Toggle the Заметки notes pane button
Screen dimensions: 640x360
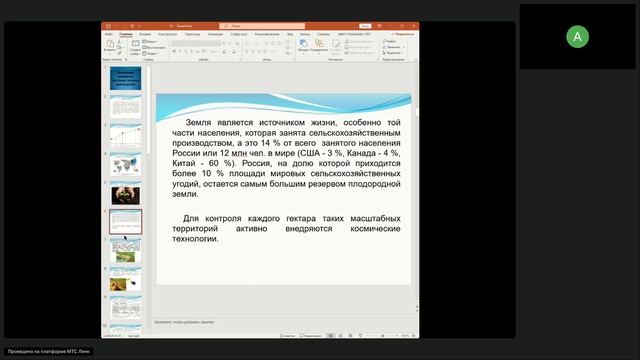pos(287,336)
